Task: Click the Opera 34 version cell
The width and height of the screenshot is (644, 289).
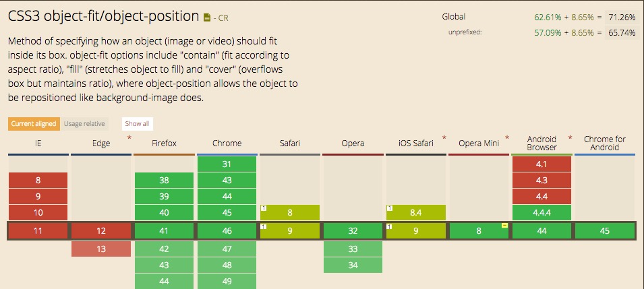Action: (353, 265)
